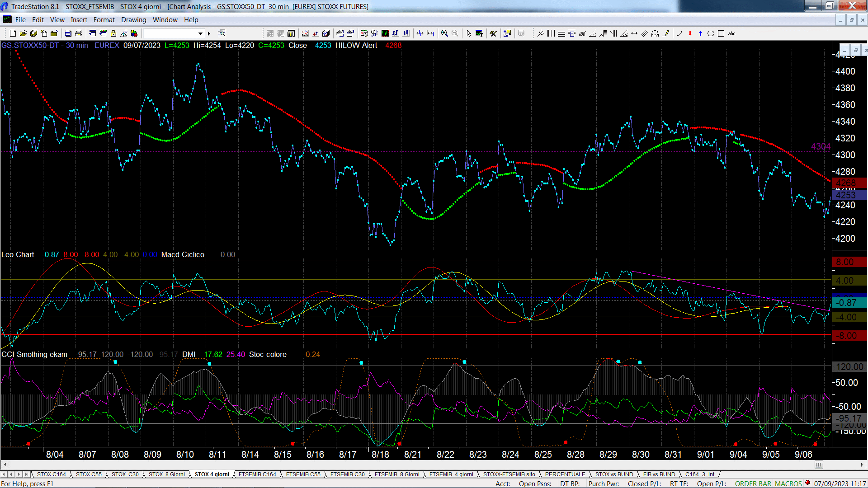This screenshot has width=868, height=488.
Task: Switch to the STOX C164 workspace tab
Action: [52, 474]
